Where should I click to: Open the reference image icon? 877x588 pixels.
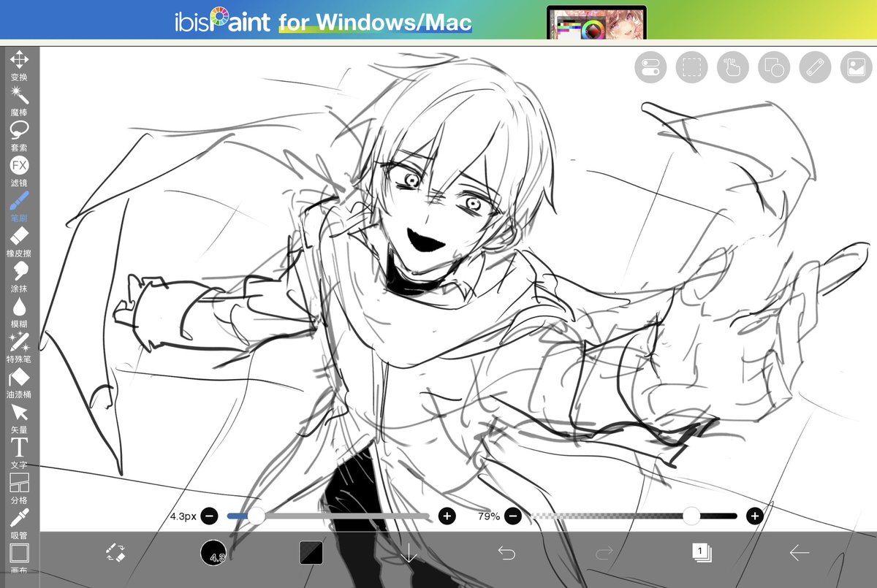pyautogui.click(x=857, y=67)
